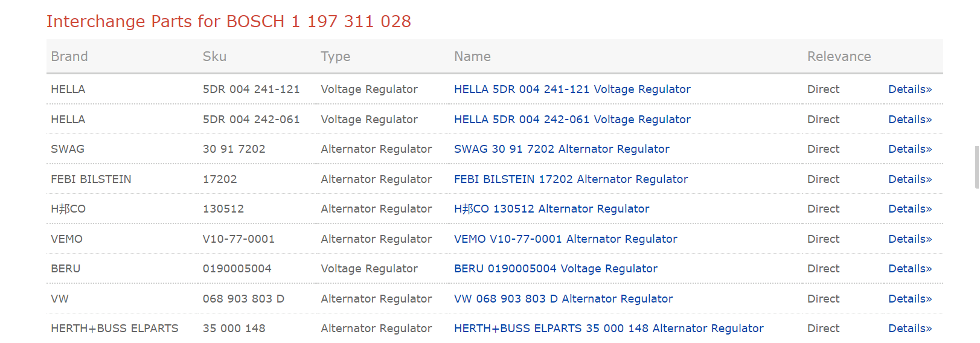The width and height of the screenshot is (980, 343).
Task: View Details for SWAG 30 91 7202
Action: pyautogui.click(x=909, y=149)
